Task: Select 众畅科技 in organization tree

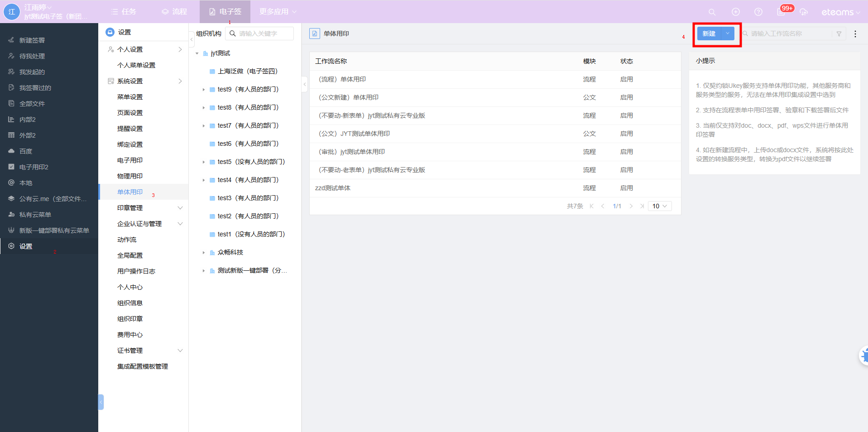Action: pos(230,252)
